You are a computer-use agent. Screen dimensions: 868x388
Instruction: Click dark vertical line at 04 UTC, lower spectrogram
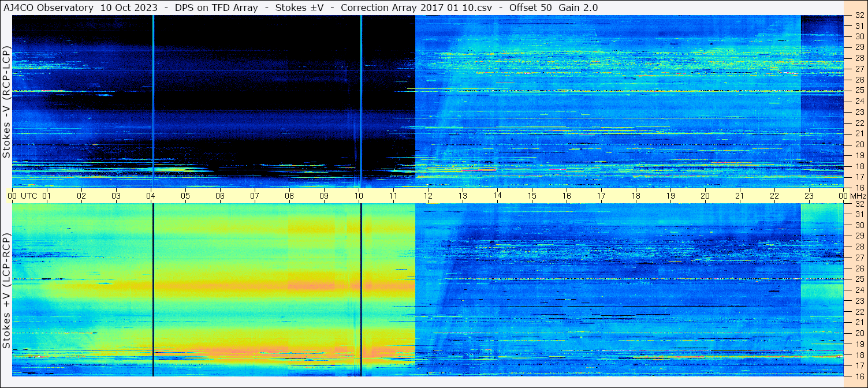153,290
